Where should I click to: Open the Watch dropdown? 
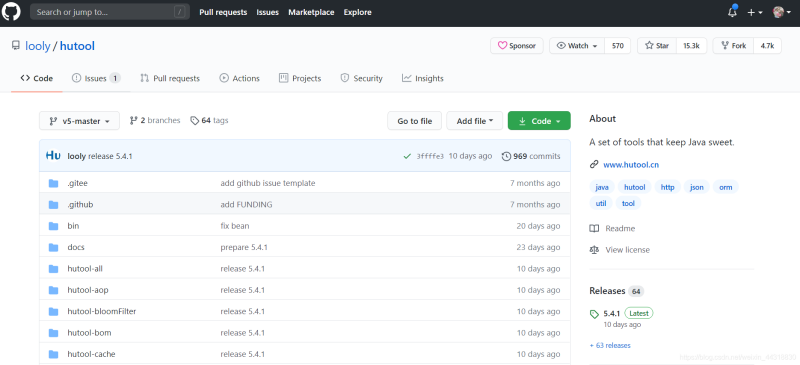coord(577,45)
